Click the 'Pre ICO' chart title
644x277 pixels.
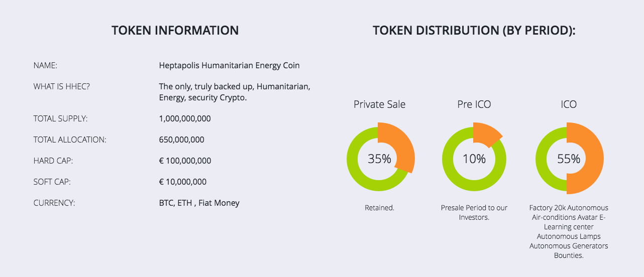pos(474,104)
